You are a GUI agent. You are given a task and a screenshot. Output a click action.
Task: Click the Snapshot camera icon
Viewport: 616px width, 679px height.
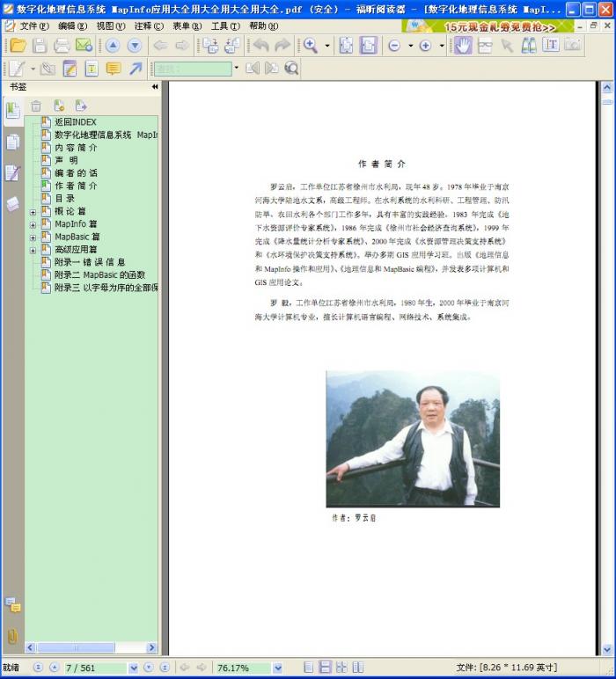572,45
